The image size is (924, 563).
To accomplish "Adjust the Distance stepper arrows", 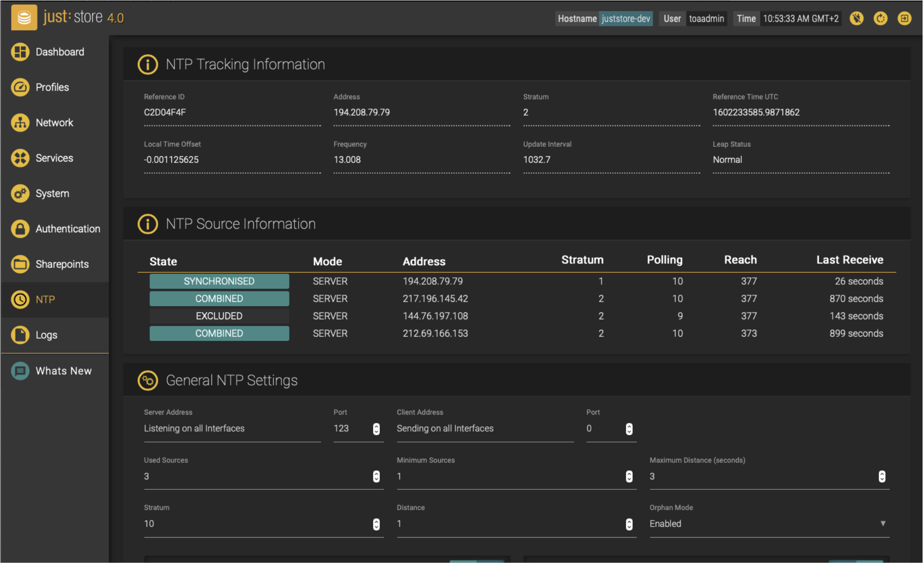I will point(629,524).
